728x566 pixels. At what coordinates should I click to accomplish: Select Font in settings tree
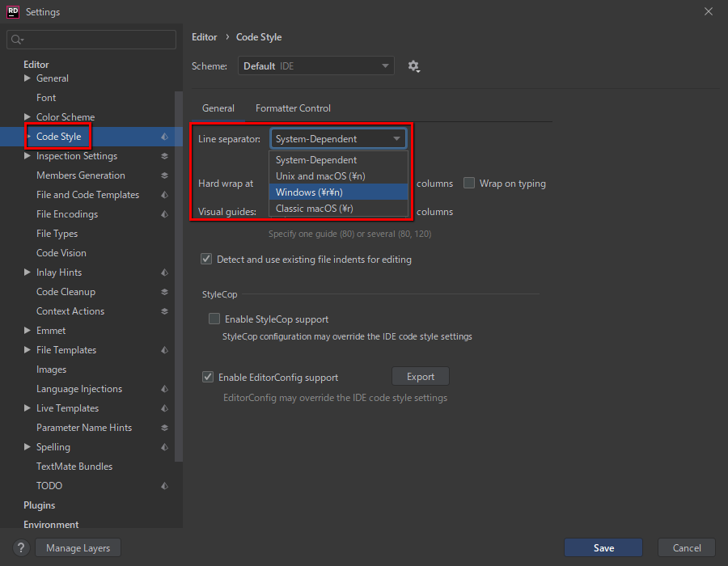(x=46, y=98)
